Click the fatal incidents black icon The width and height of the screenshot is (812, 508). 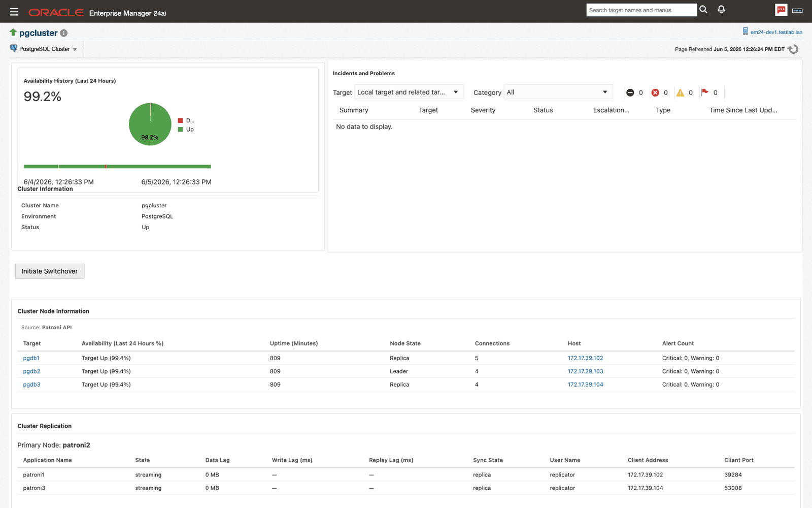[x=630, y=92]
